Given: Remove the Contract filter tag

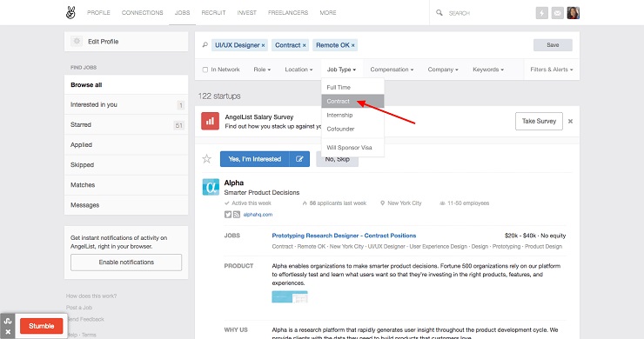Looking at the screenshot, I should [x=305, y=45].
